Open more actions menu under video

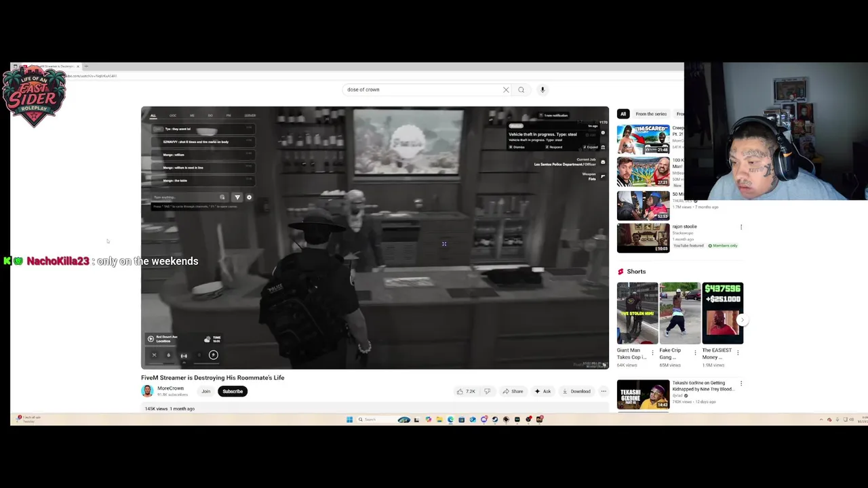pyautogui.click(x=604, y=391)
